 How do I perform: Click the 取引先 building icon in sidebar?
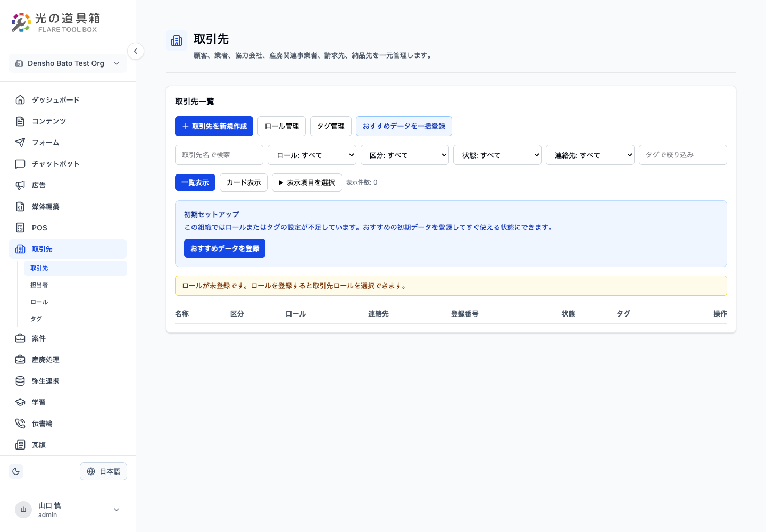click(x=20, y=249)
